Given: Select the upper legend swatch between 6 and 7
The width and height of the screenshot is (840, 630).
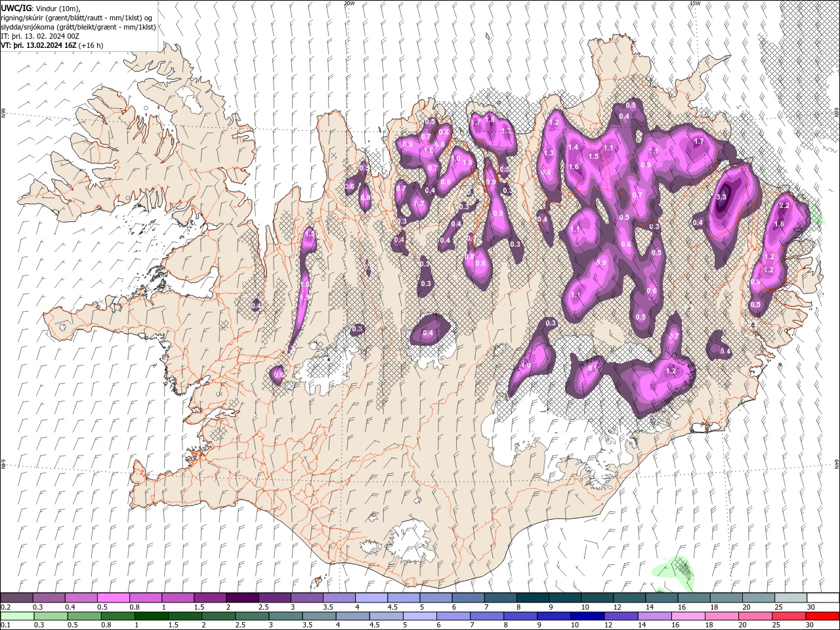Looking at the screenshot, I should (469, 597).
